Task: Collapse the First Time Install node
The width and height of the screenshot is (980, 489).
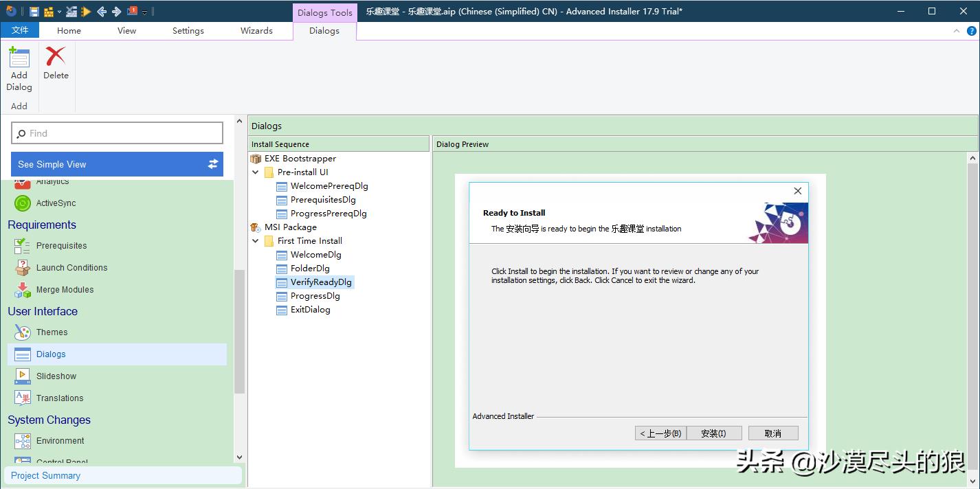Action: (256, 241)
